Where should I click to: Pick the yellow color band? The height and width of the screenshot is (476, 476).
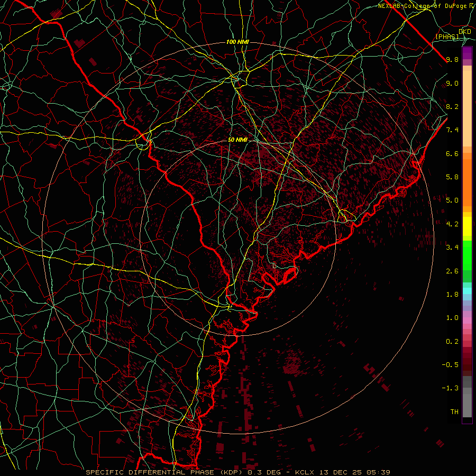click(x=467, y=226)
